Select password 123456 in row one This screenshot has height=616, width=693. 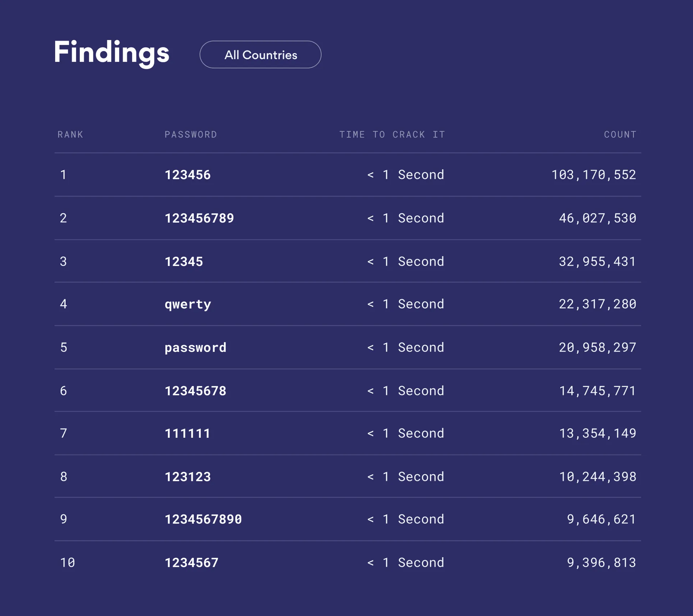188,175
